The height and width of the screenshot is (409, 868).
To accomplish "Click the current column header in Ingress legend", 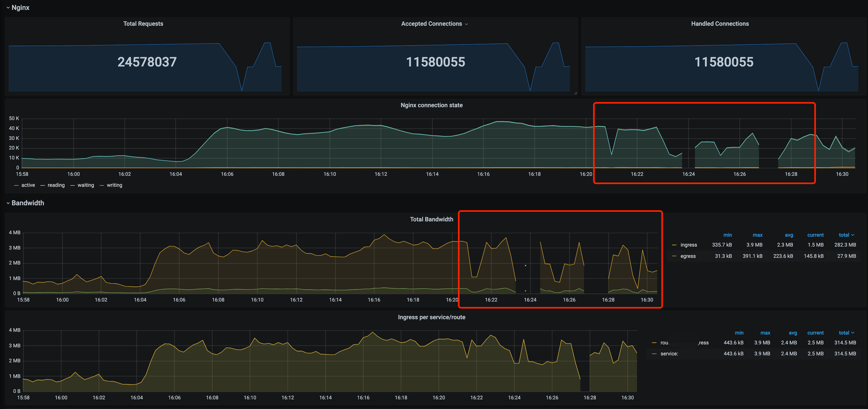I will coord(815,333).
